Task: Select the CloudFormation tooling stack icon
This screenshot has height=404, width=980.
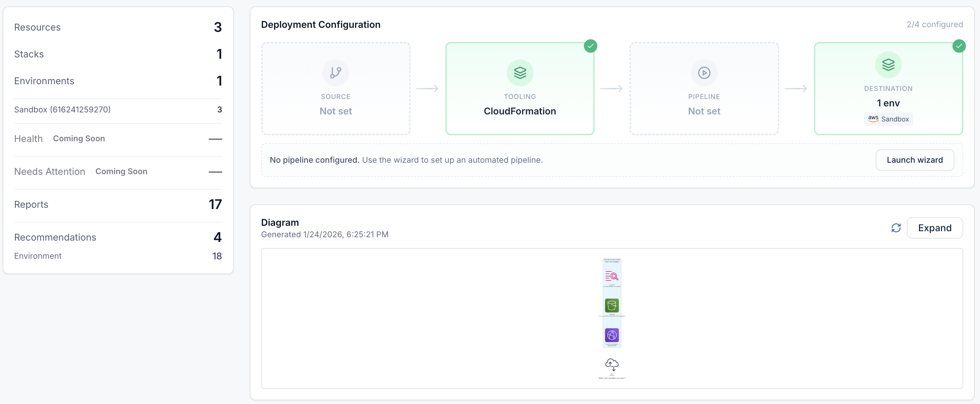Action: [520, 73]
